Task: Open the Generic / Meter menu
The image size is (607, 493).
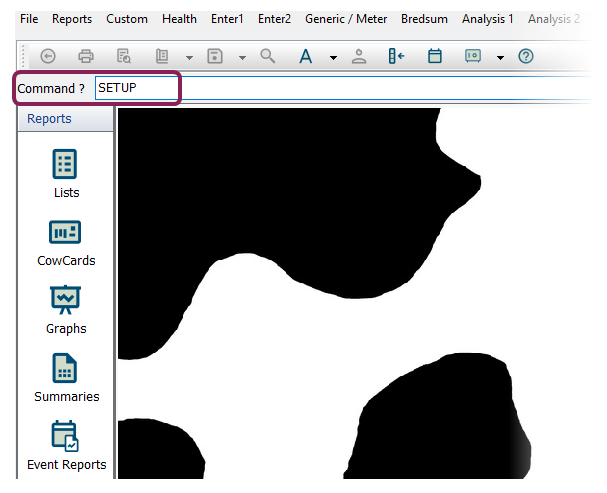Action: pos(346,19)
